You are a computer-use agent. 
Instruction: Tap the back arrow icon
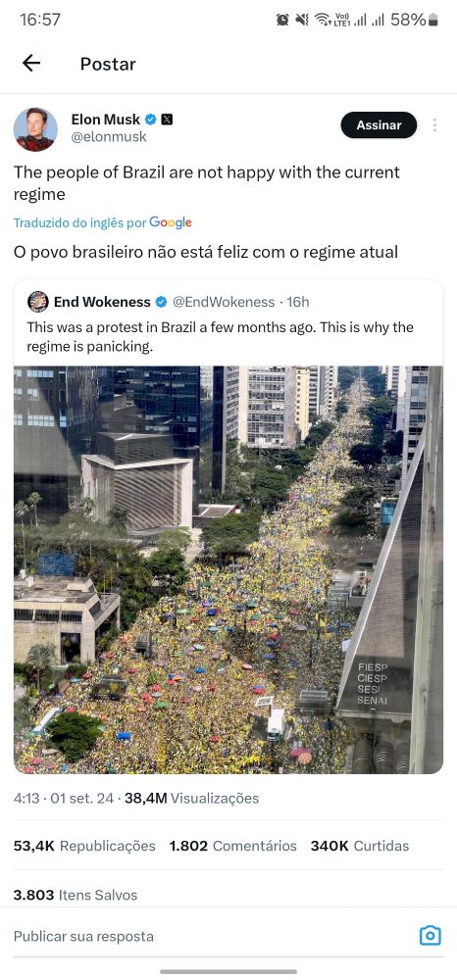[30, 63]
